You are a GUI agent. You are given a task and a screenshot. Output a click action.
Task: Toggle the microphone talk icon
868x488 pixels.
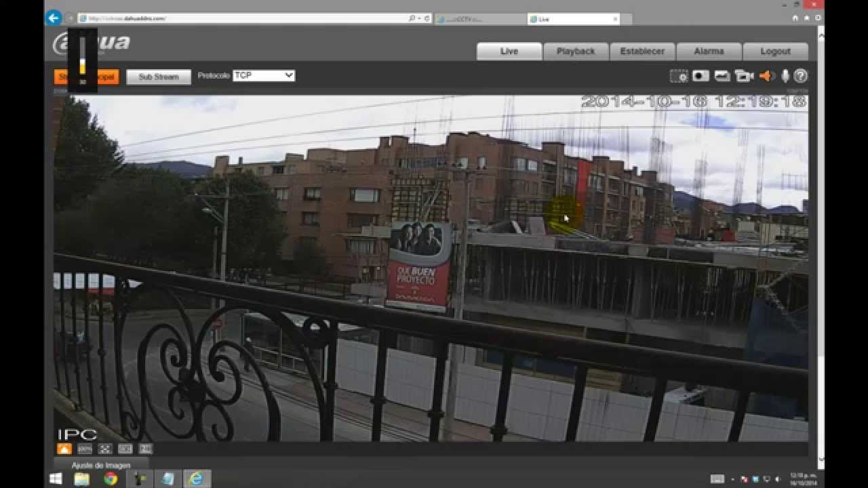click(x=785, y=76)
